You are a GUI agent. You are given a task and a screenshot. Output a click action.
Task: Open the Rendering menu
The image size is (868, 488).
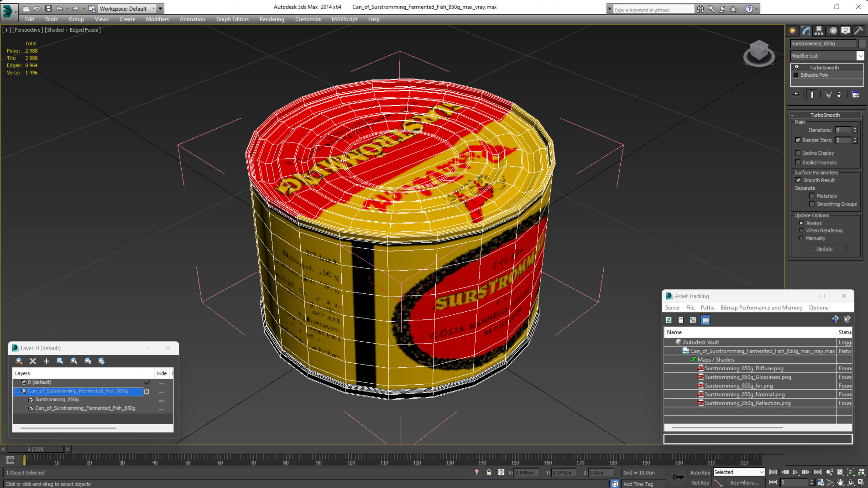click(x=272, y=19)
